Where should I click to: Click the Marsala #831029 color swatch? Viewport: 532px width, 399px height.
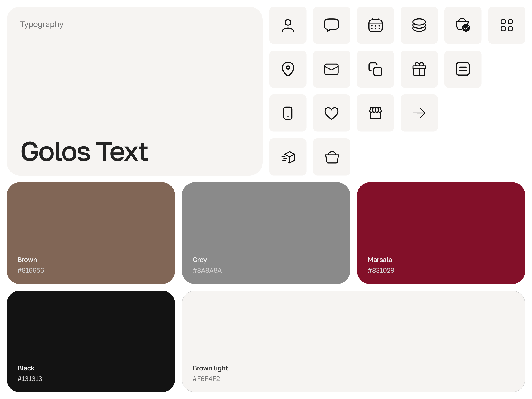coord(441,233)
